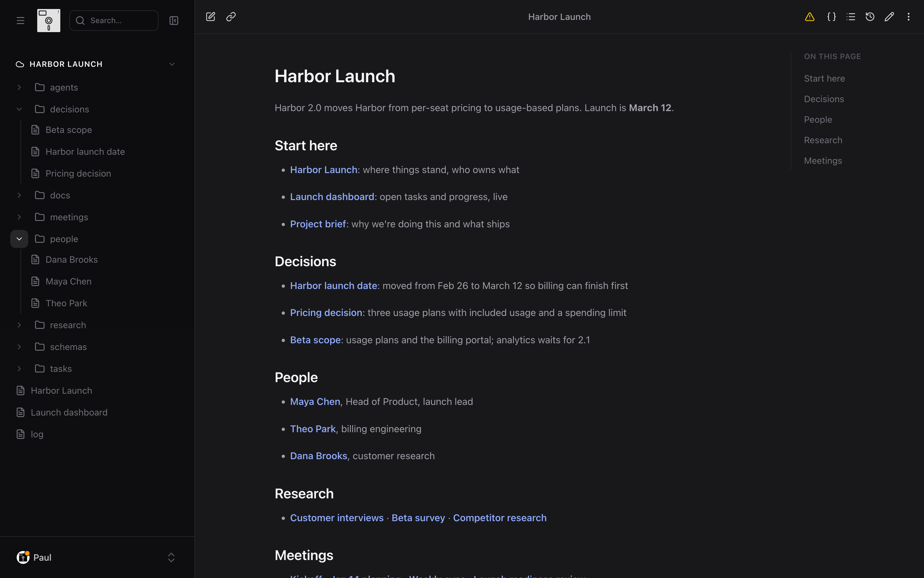The width and height of the screenshot is (924, 578).
Task: Expand the docs folder
Action: 19,195
